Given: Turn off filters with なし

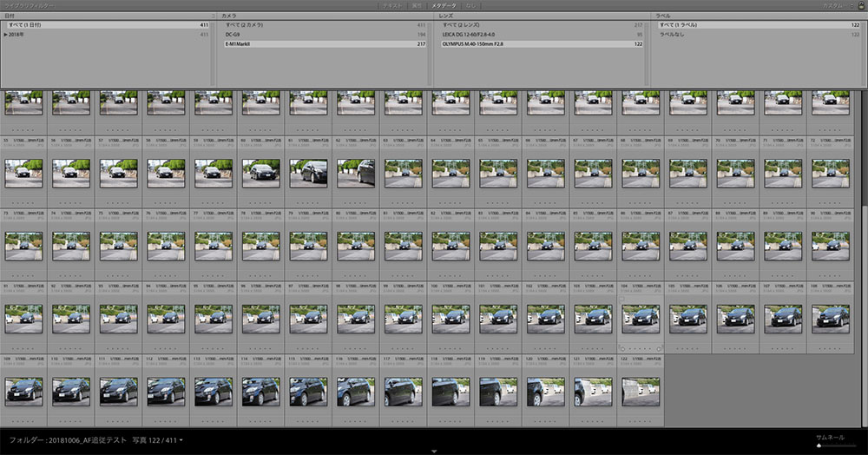Looking at the screenshot, I should tap(471, 5).
